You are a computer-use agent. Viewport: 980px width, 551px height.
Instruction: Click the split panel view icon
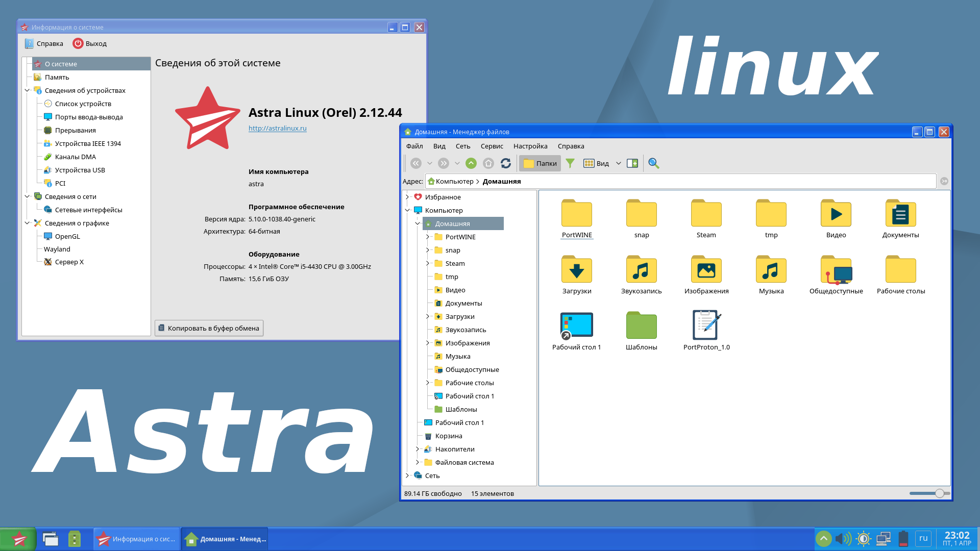pyautogui.click(x=632, y=163)
